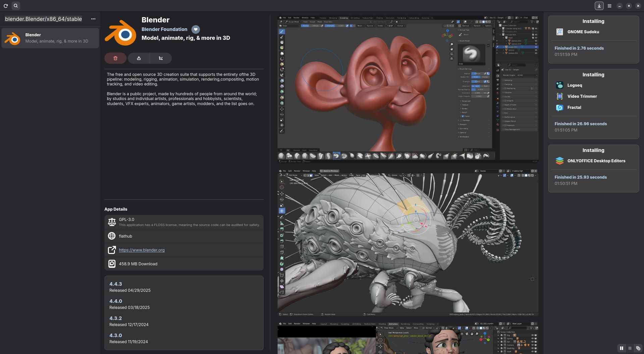
Task: Click the balance scales license icon
Action: coord(112,222)
